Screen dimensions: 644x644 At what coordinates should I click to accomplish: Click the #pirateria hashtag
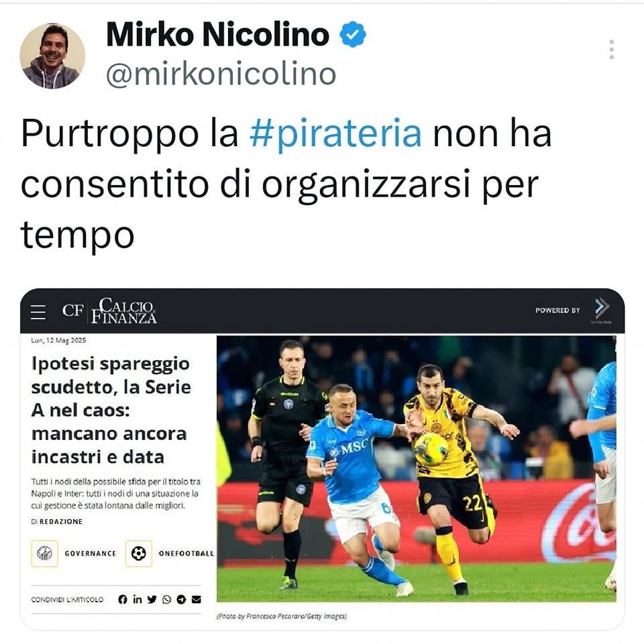[x=335, y=134]
